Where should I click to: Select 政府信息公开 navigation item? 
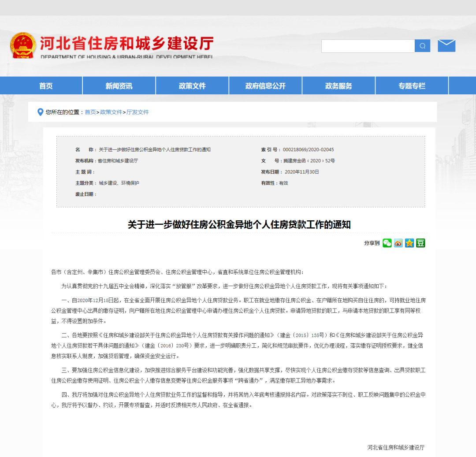[265, 86]
